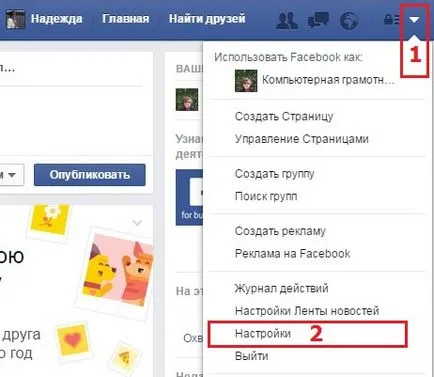Open privacy shortcuts lock icon
This screenshot has height=377, width=434.
(x=391, y=19)
